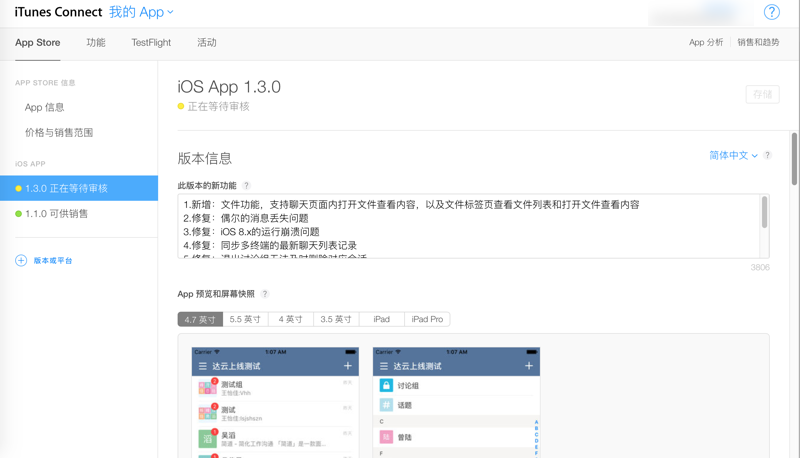Screen dimensions: 800x458
Task: Open the help question mark icon
Action: click(x=771, y=12)
